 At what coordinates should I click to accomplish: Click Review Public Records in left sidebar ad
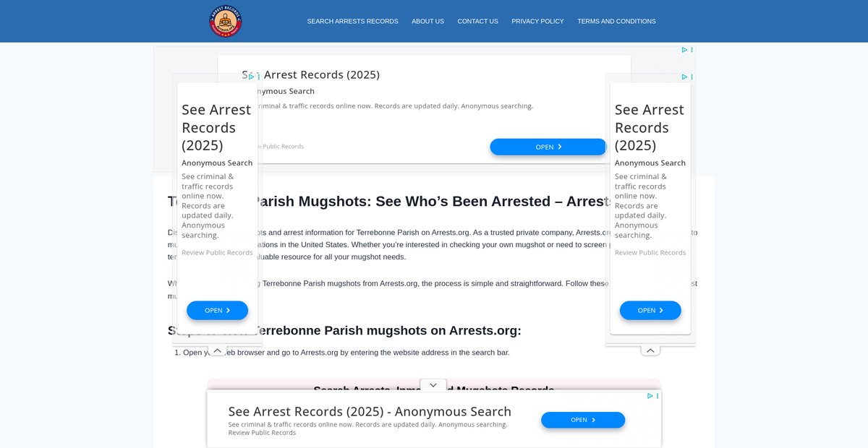click(217, 252)
